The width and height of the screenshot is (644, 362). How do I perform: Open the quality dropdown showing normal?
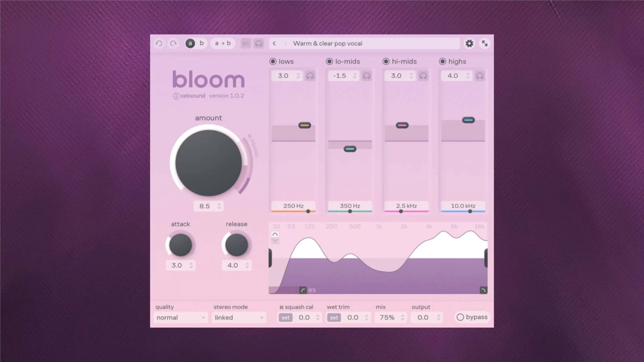[180, 317]
